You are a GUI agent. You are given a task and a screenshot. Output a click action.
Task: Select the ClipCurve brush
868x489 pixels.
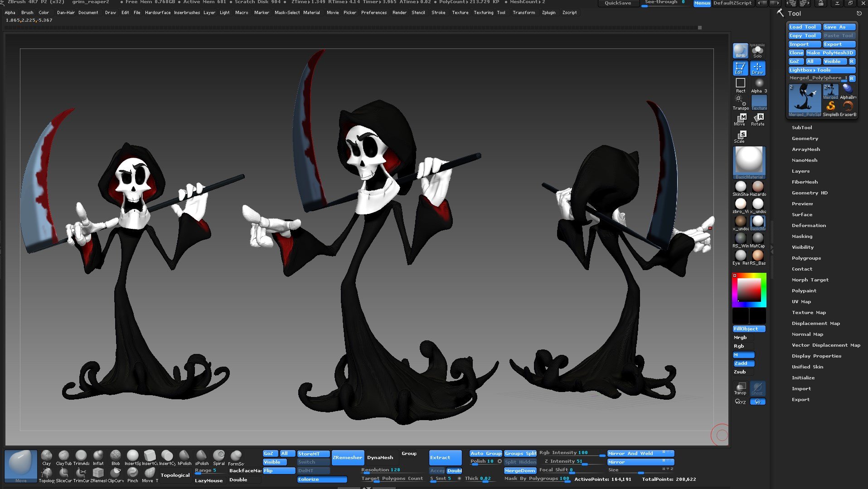point(116,475)
